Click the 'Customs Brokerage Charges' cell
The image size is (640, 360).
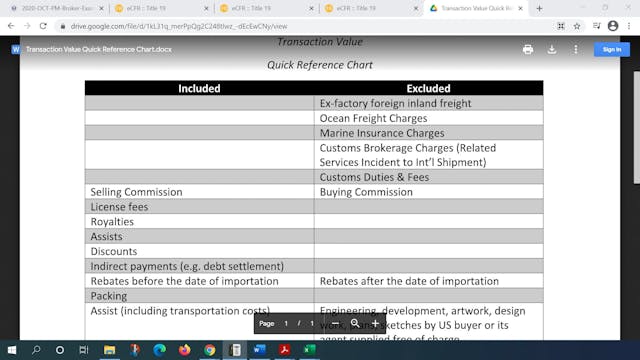[429, 155]
